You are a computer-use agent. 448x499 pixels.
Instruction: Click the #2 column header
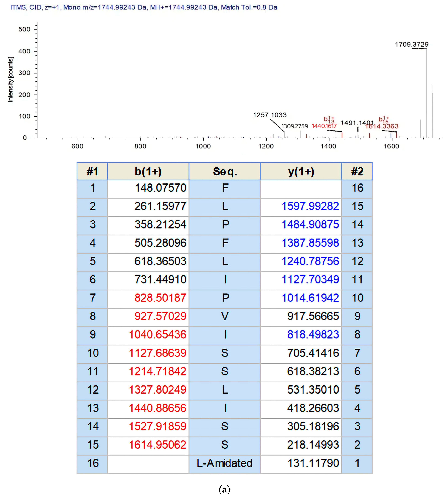[x=357, y=172]
